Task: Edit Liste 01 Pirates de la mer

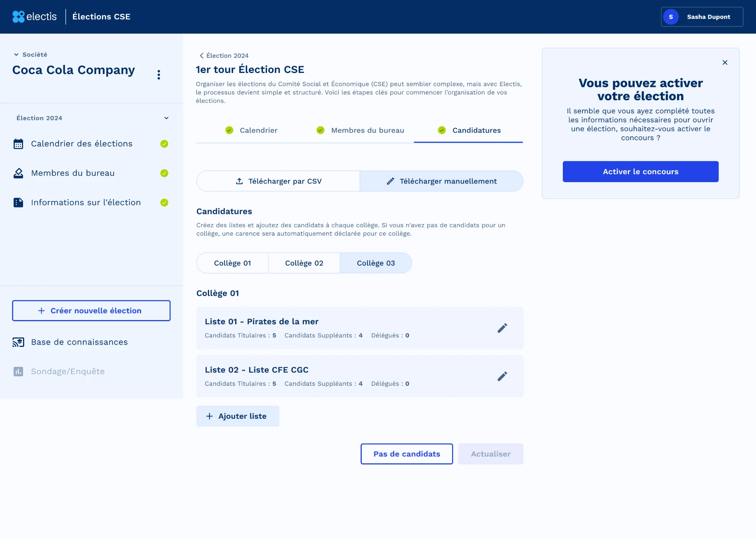Action: point(502,328)
